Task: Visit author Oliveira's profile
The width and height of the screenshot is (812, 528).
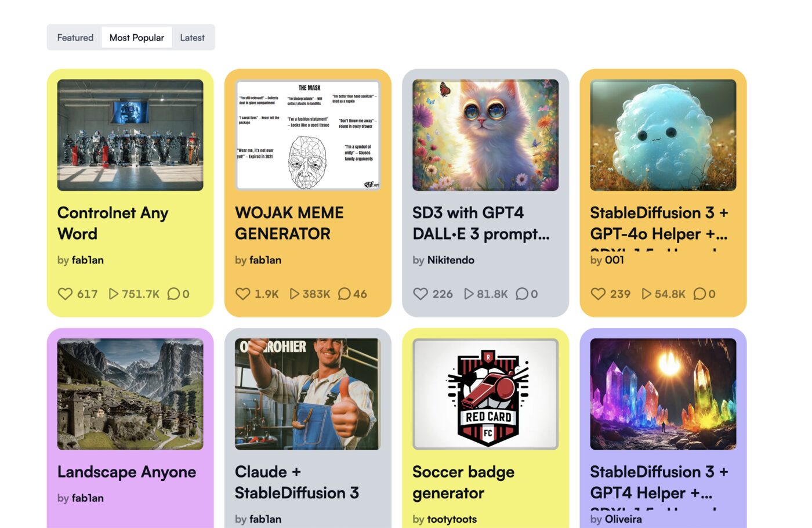Action: tap(623, 519)
